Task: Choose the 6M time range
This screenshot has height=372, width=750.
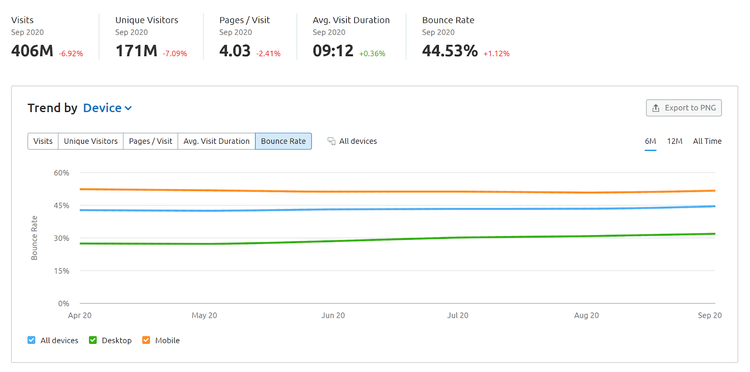Action: pyautogui.click(x=651, y=142)
